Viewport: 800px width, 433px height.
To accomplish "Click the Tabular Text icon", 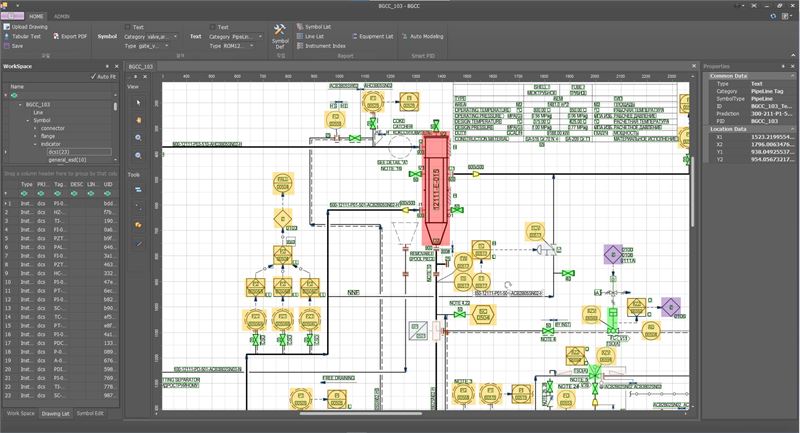I will (7, 36).
